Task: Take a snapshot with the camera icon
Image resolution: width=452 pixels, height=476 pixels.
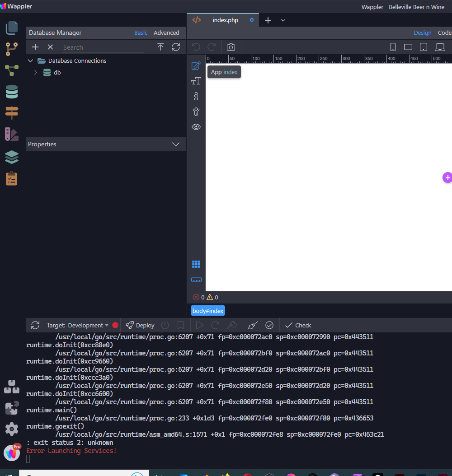Action: click(x=231, y=47)
